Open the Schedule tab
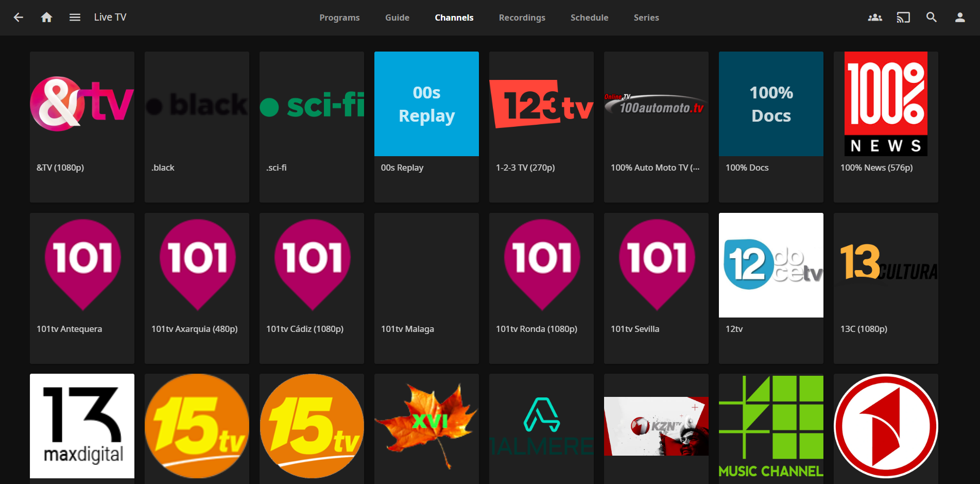The image size is (980, 484). [x=589, y=18]
